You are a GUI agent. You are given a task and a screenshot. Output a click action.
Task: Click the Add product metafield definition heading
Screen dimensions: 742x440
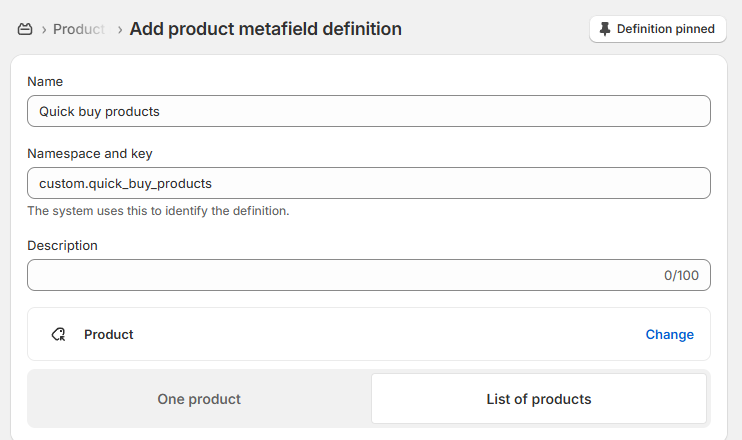pyautogui.click(x=265, y=29)
